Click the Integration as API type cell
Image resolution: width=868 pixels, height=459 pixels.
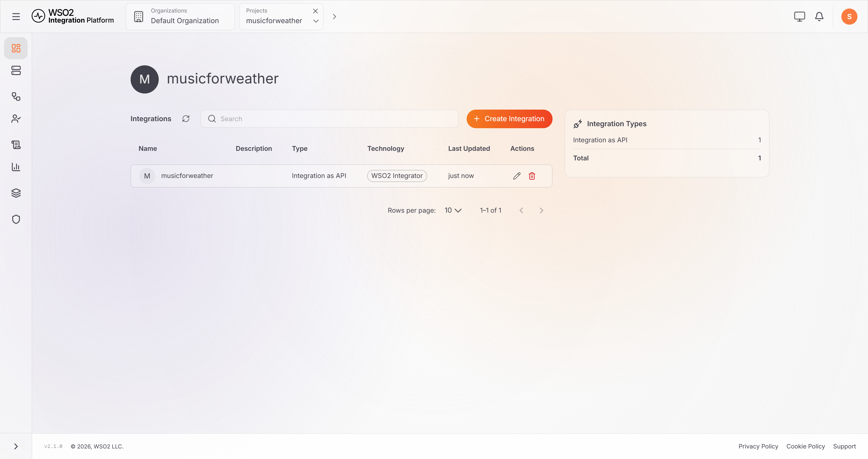point(319,176)
